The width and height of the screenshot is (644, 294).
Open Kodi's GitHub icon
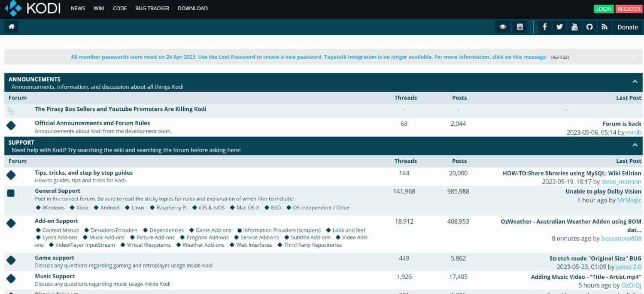[x=589, y=27]
